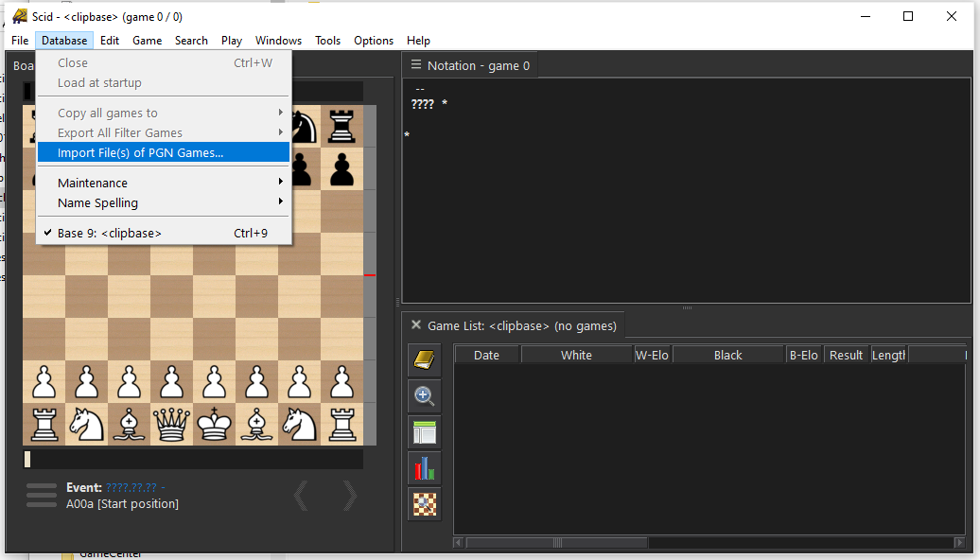Sort game list by Black column
Viewport: 980px width, 560px height.
tap(728, 355)
